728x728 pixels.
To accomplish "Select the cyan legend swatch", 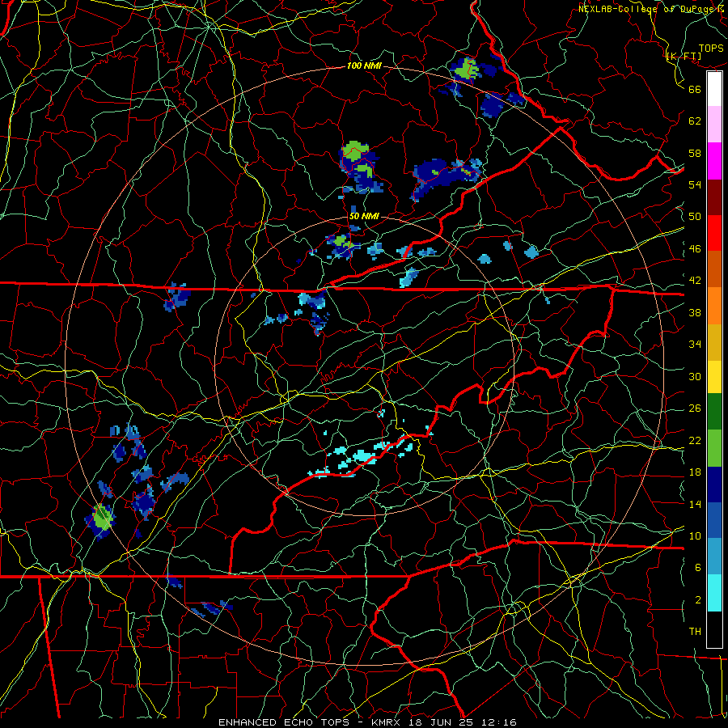I will 714,593.
